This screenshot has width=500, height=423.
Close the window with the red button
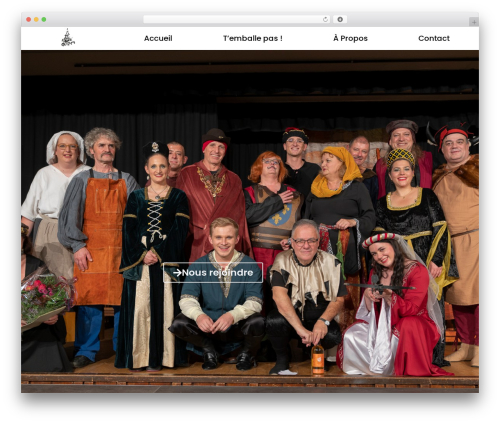click(29, 20)
